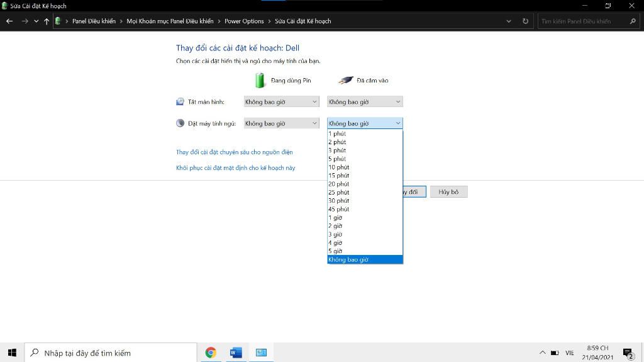Select 2 phút from the list
Viewport: 644px width, 362px height.
point(365,142)
